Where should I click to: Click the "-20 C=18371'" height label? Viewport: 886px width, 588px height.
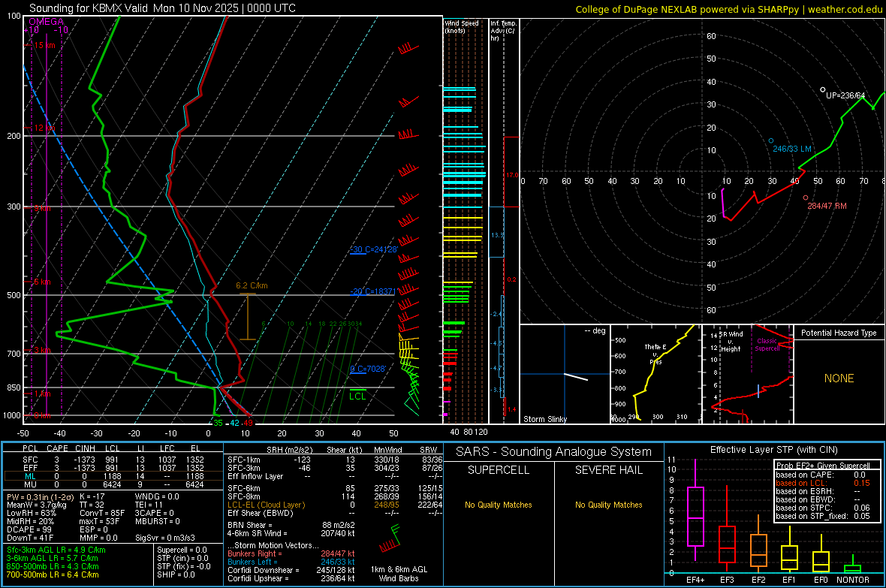[x=373, y=291]
